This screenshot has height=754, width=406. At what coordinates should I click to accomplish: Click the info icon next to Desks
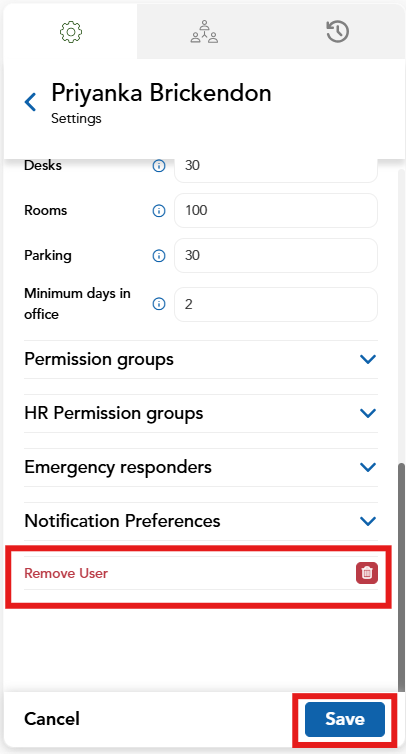point(159,166)
